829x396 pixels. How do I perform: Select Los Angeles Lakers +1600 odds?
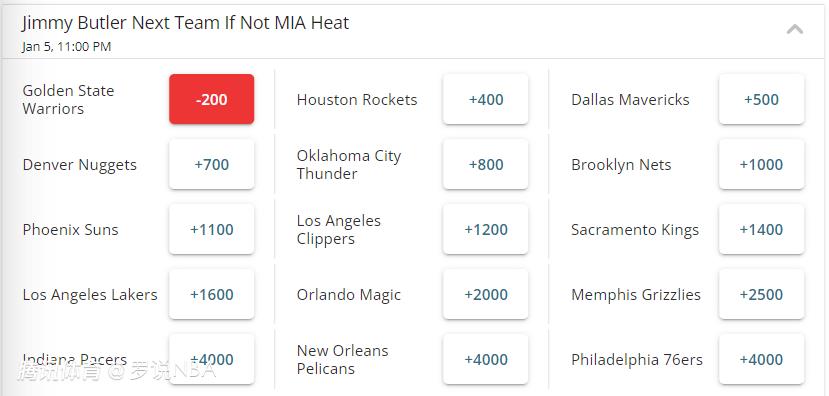pyautogui.click(x=211, y=294)
